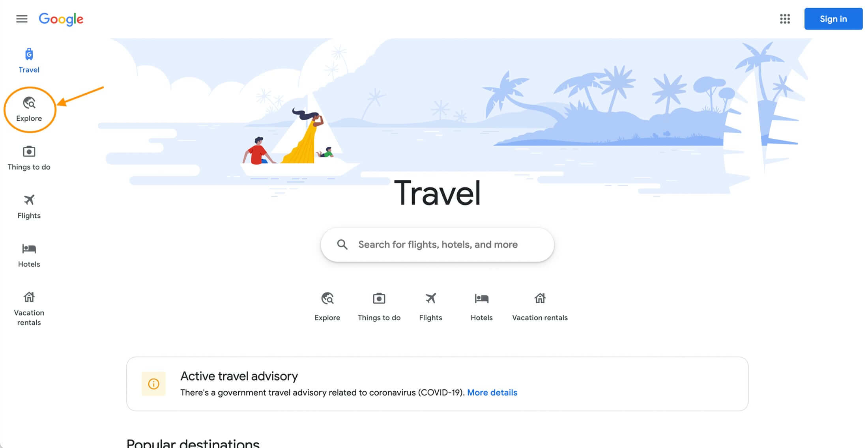Open the Google apps grid menu
This screenshot has height=448, width=868.
pyautogui.click(x=785, y=19)
